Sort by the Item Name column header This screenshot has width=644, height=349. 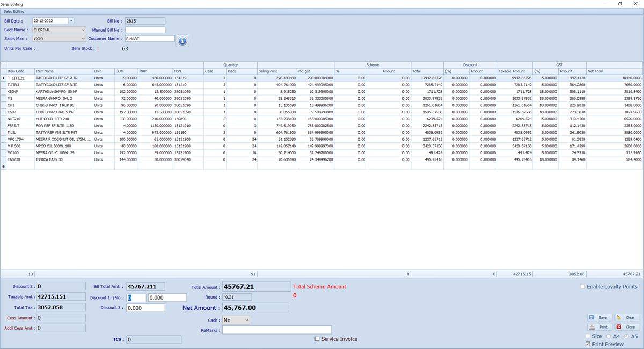click(63, 71)
